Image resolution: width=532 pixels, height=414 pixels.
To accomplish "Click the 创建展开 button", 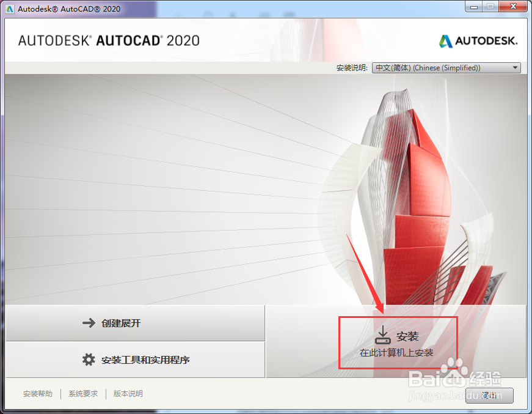I will click(135, 323).
